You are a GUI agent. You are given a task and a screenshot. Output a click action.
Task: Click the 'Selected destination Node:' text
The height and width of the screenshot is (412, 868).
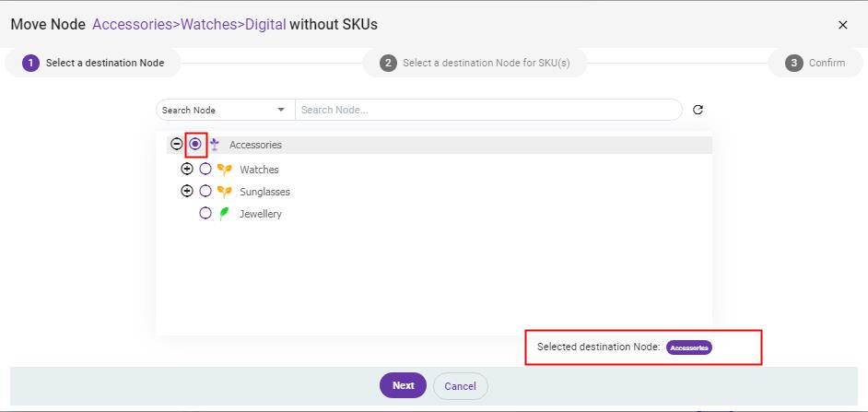(598, 347)
